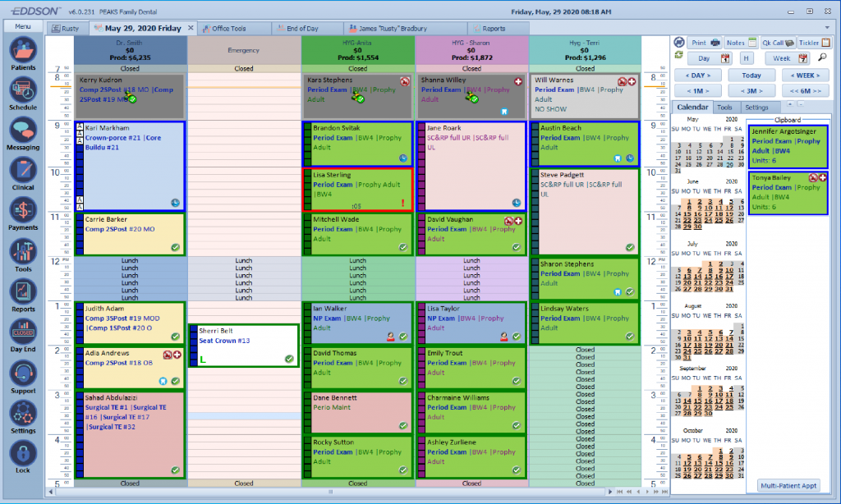
Task: Open the Payments dollar-sign icon
Action: (x=22, y=211)
